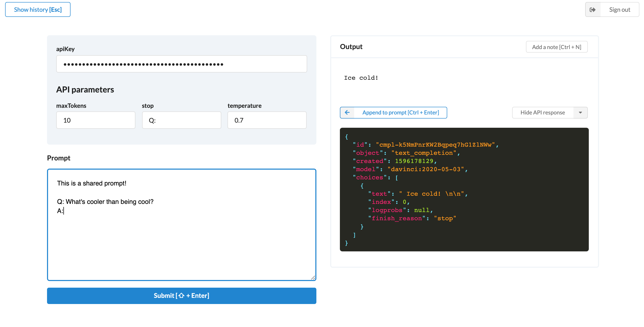Click the Ice cold! output text
The height and width of the screenshot is (327, 644).
click(x=361, y=78)
